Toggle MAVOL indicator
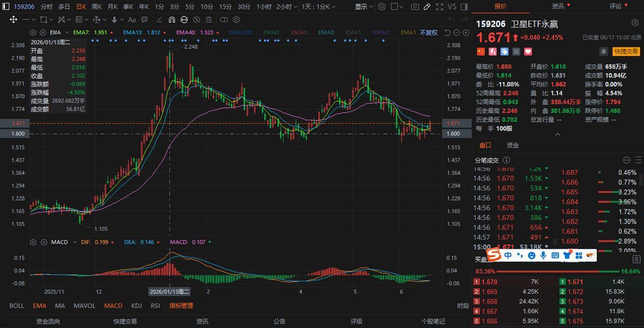 [85, 305]
